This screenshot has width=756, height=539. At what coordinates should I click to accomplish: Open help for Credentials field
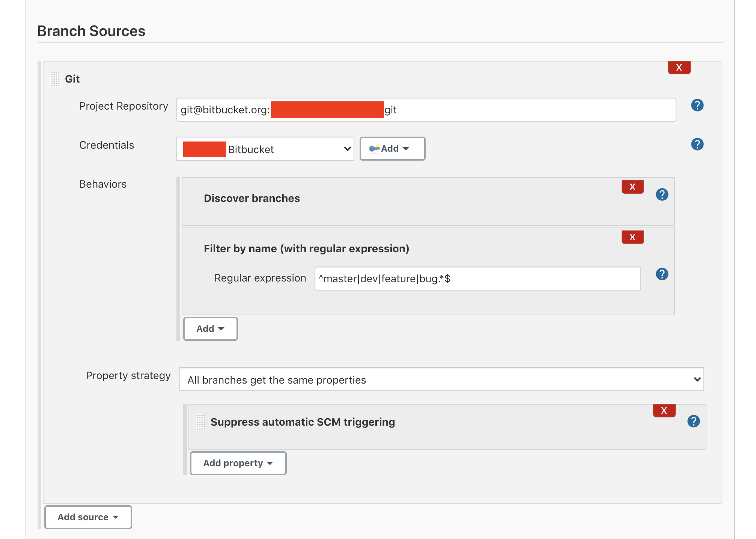(x=697, y=144)
